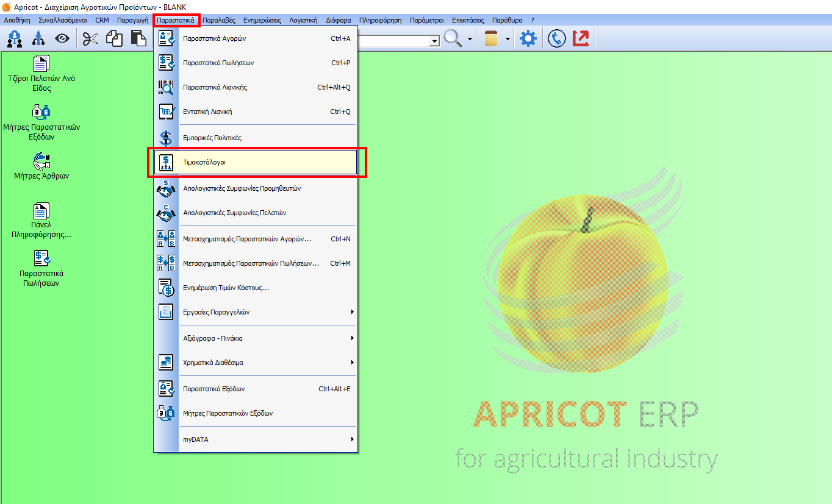Viewport: 832px width, 504px height.
Task: Click Μήτρες Παραστατικών Εξόδων entry in the dropdown menu
Action: [x=255, y=413]
